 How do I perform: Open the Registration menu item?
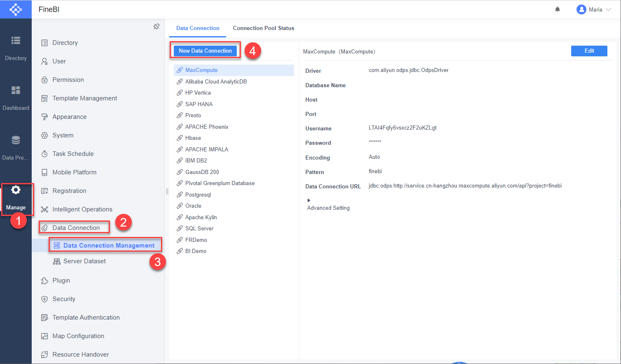point(69,191)
